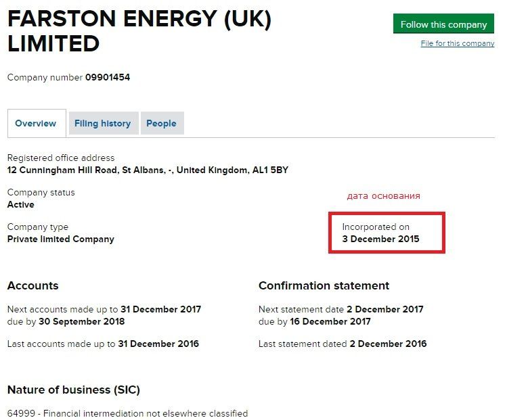Click the Confirmation statement heading
Screen dimensions: 505x420
tap(324, 285)
